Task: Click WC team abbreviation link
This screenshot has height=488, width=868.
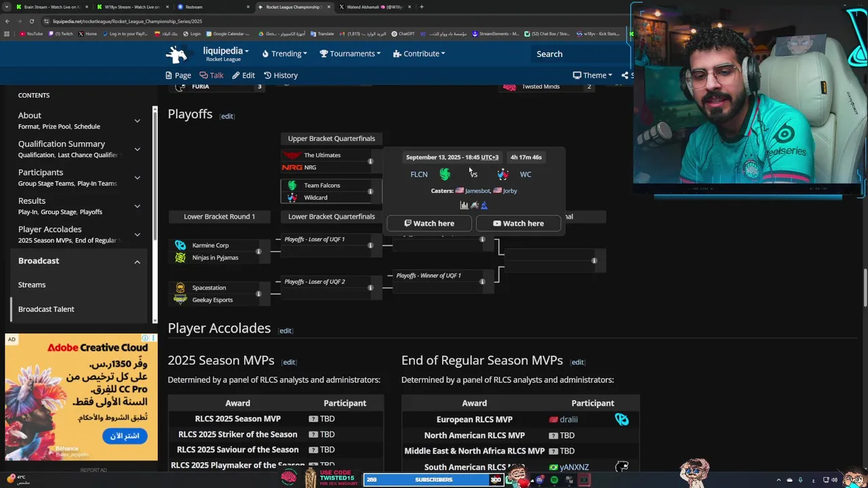Action: [526, 174]
